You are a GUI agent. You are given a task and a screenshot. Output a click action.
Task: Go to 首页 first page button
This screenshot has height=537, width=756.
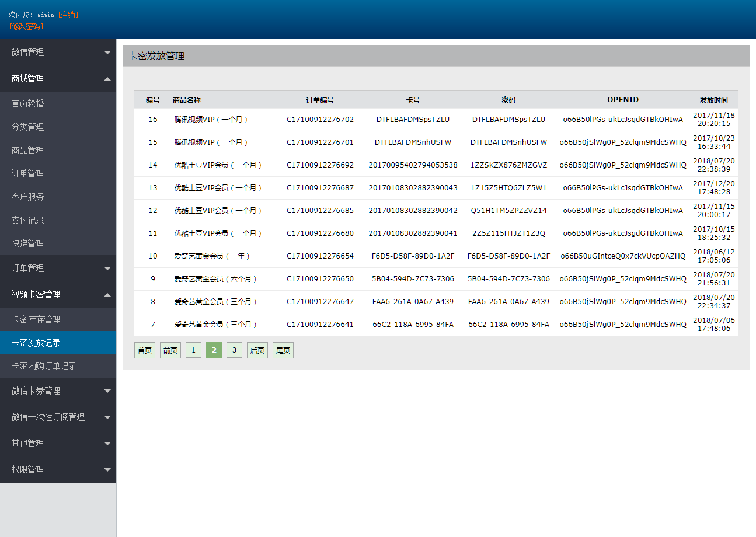[145, 350]
